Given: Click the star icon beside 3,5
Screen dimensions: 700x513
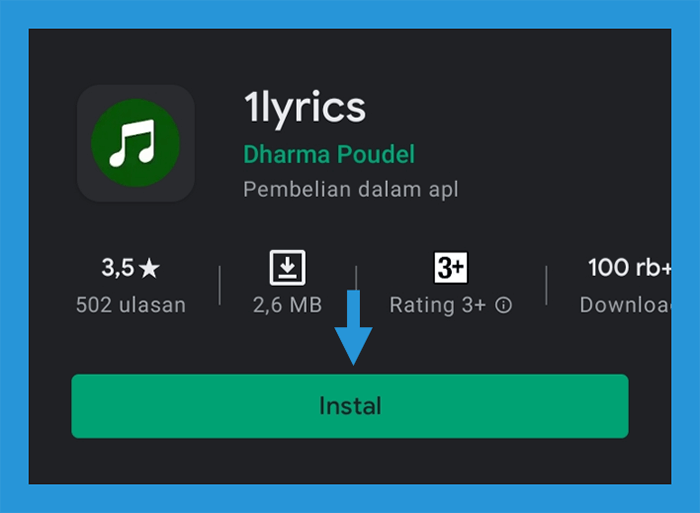Looking at the screenshot, I should (149, 268).
